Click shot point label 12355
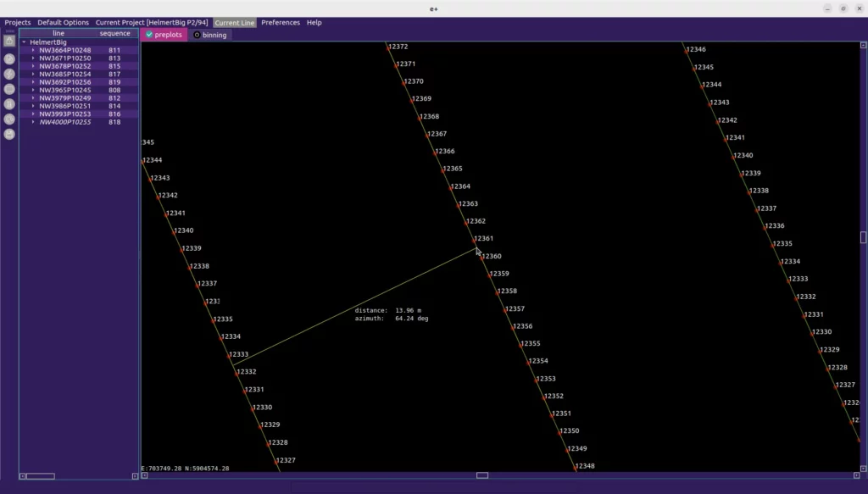Screen dimensions: 868x494 (531, 343)
